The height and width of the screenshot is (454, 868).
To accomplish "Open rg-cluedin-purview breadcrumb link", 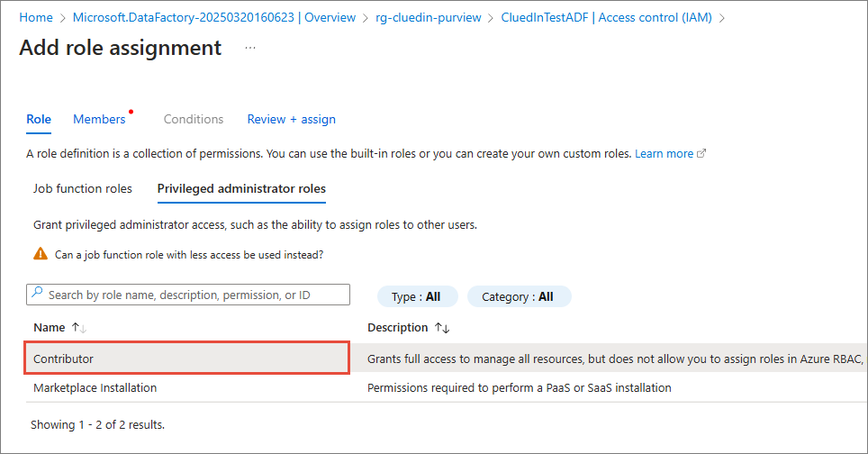I will click(429, 18).
